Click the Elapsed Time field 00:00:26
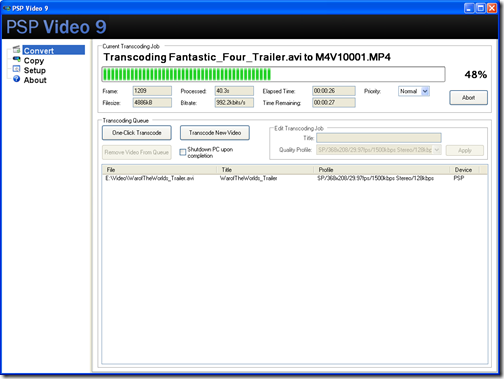The image size is (504, 379). tap(334, 91)
